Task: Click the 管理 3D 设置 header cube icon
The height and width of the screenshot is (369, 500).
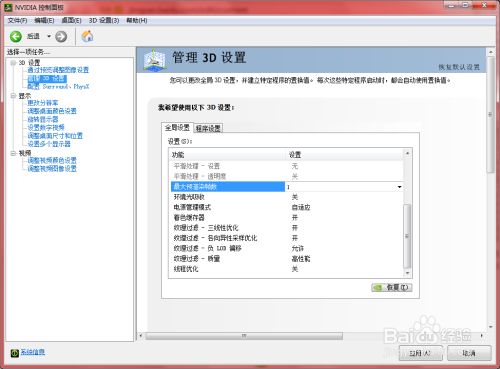Action: pyautogui.click(x=154, y=61)
